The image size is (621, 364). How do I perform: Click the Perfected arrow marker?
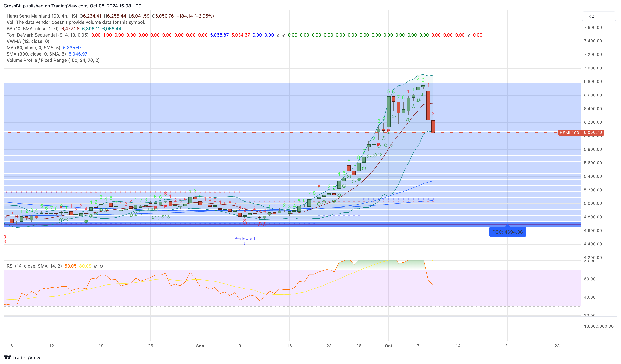(244, 243)
